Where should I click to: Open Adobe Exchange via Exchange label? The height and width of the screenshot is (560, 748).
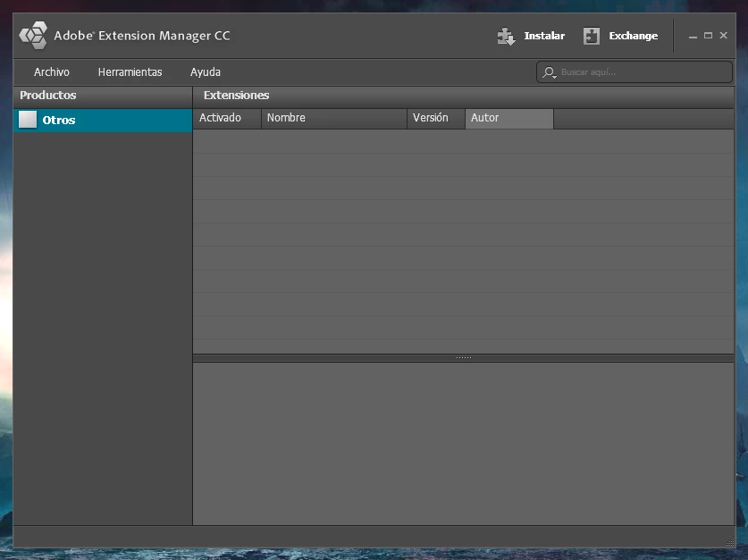[x=634, y=36]
